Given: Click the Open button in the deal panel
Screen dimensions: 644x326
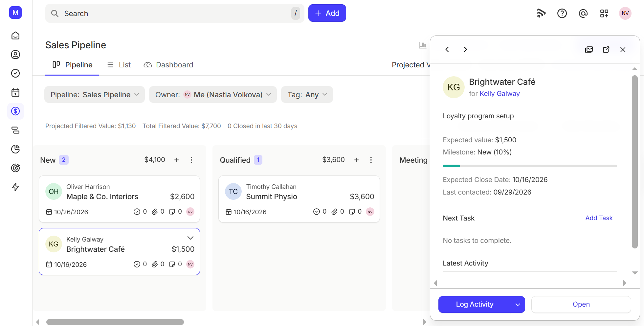Looking at the screenshot, I should click(581, 305).
